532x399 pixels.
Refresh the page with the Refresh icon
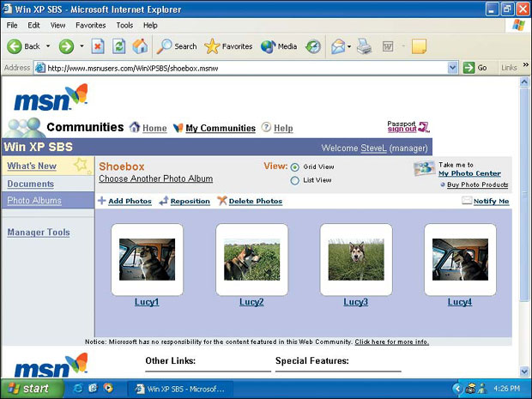(119, 46)
